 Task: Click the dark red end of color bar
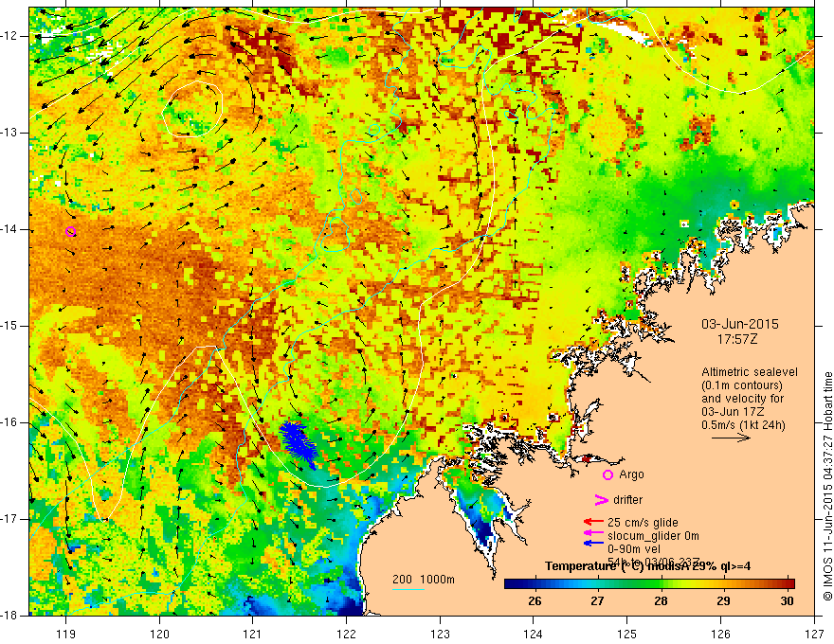pos(790,583)
